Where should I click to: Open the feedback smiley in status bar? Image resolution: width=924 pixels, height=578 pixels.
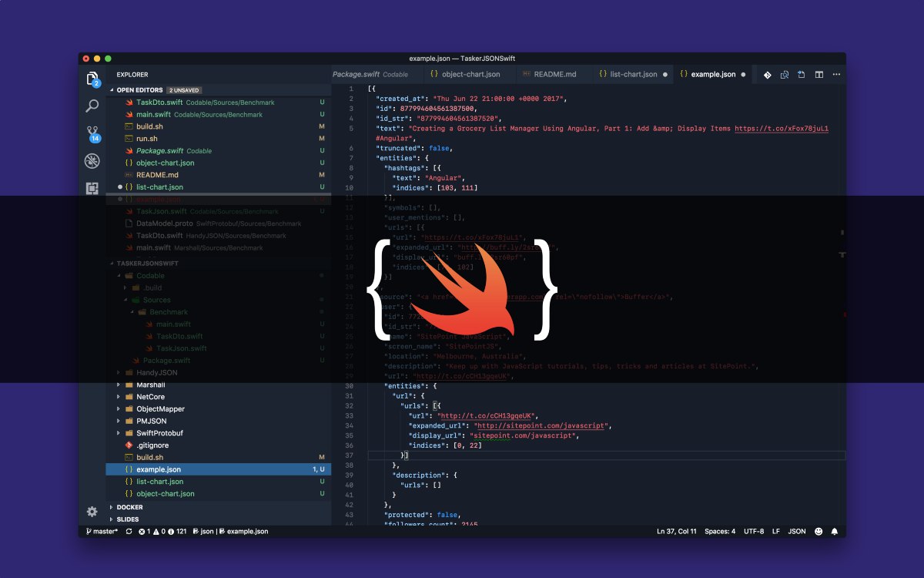click(818, 531)
